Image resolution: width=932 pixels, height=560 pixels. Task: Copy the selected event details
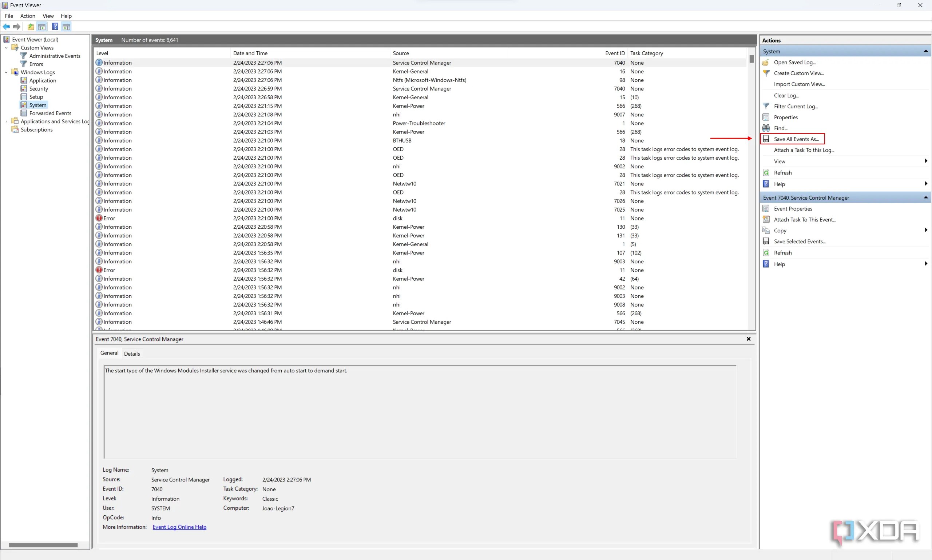(780, 230)
